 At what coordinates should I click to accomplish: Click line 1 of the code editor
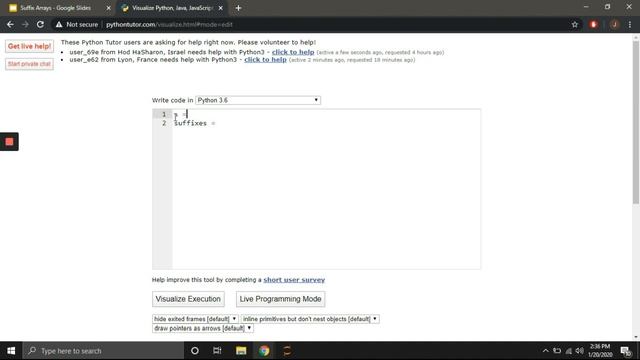coord(326,114)
